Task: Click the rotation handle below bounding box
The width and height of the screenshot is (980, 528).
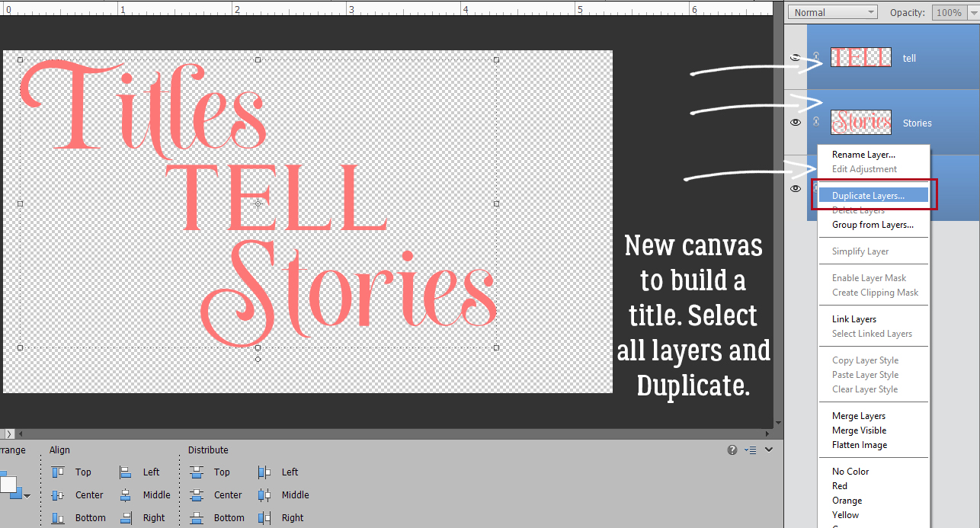Action: 258,359
